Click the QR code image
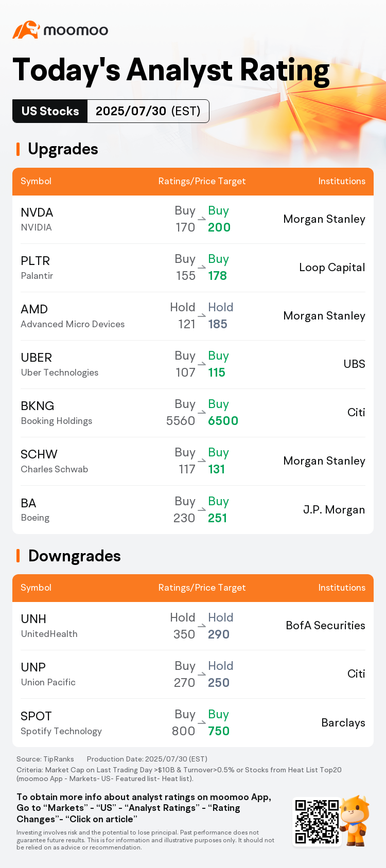This screenshot has height=868, width=386. tap(317, 822)
